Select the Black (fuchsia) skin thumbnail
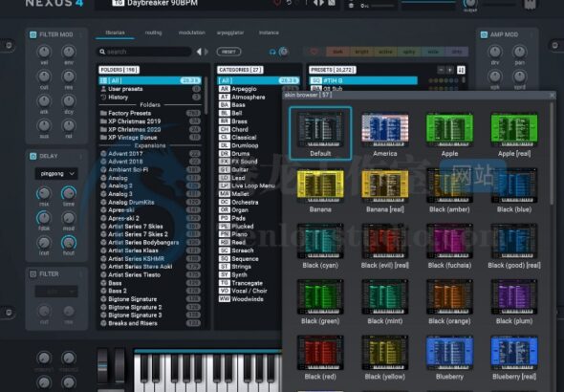The image size is (564, 392). [449, 241]
